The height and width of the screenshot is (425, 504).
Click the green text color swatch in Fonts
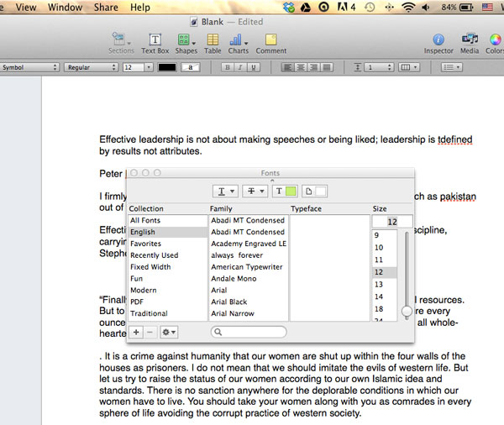[x=291, y=192]
